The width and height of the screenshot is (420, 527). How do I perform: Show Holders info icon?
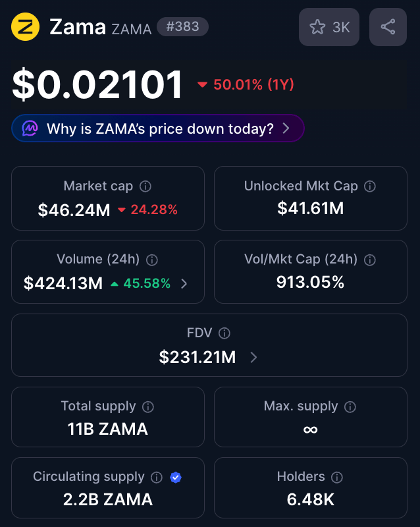click(337, 477)
